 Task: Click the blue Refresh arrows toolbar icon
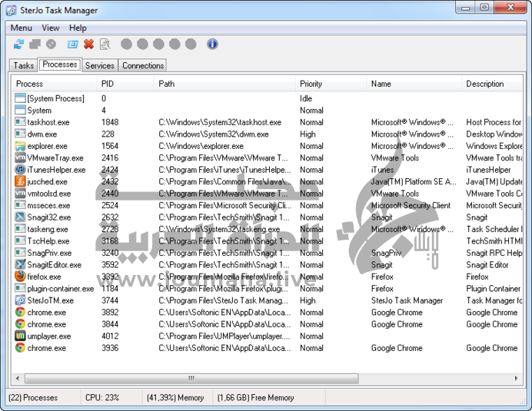pos(18,44)
